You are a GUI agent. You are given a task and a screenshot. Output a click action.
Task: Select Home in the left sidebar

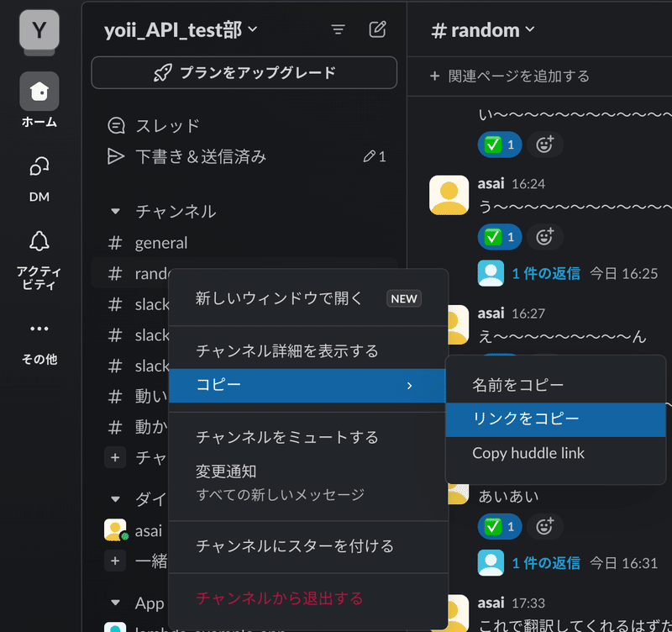[39, 92]
